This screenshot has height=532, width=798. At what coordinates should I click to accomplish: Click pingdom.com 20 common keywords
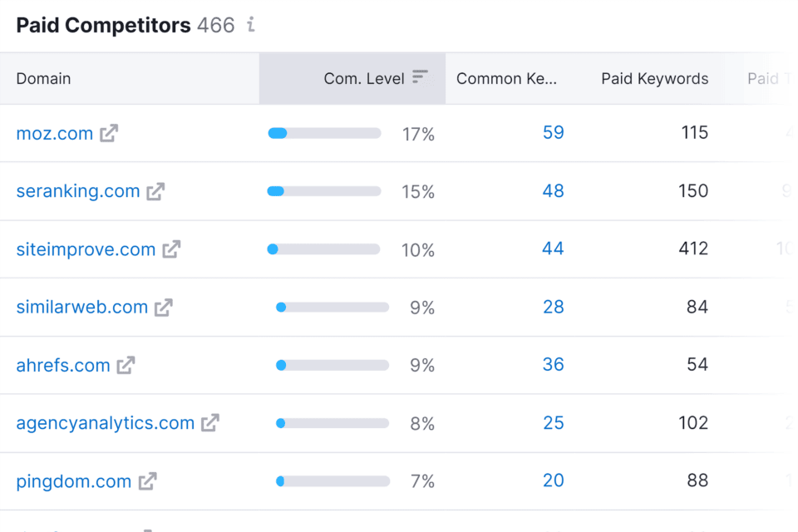[x=553, y=480]
